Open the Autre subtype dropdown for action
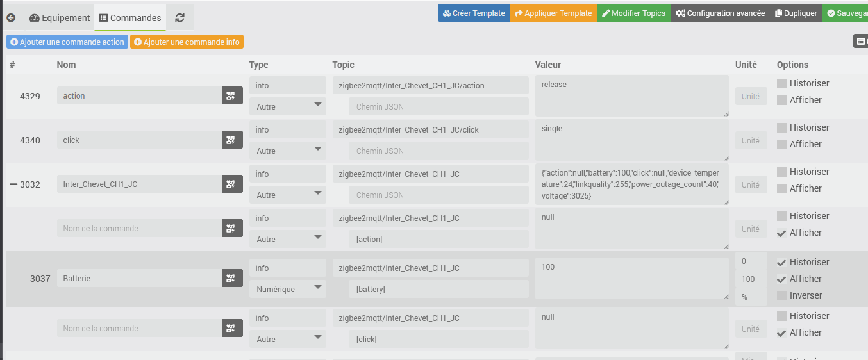This screenshot has width=868, height=360. coord(287,106)
